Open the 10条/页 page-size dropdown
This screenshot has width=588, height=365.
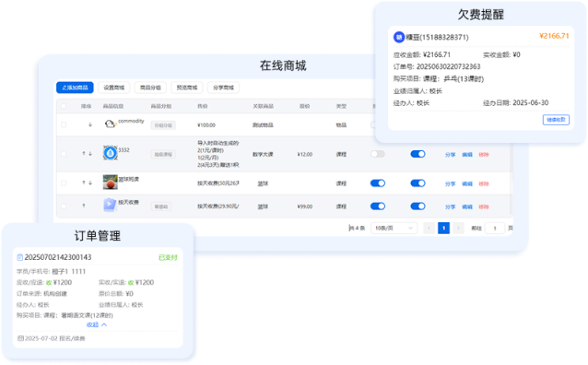coord(394,228)
